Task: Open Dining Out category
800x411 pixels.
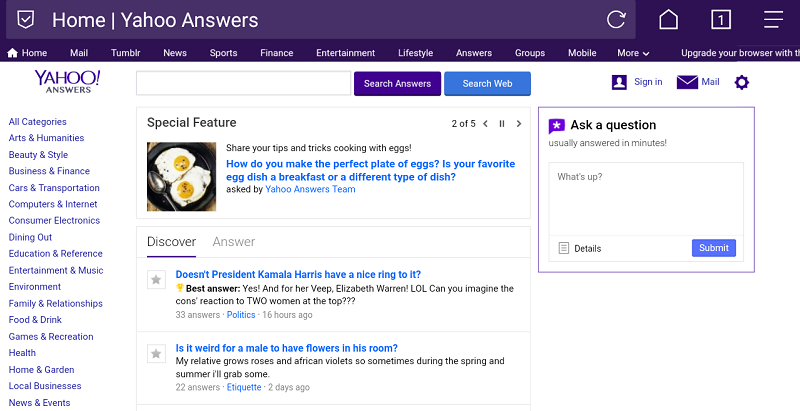Action: pos(30,237)
